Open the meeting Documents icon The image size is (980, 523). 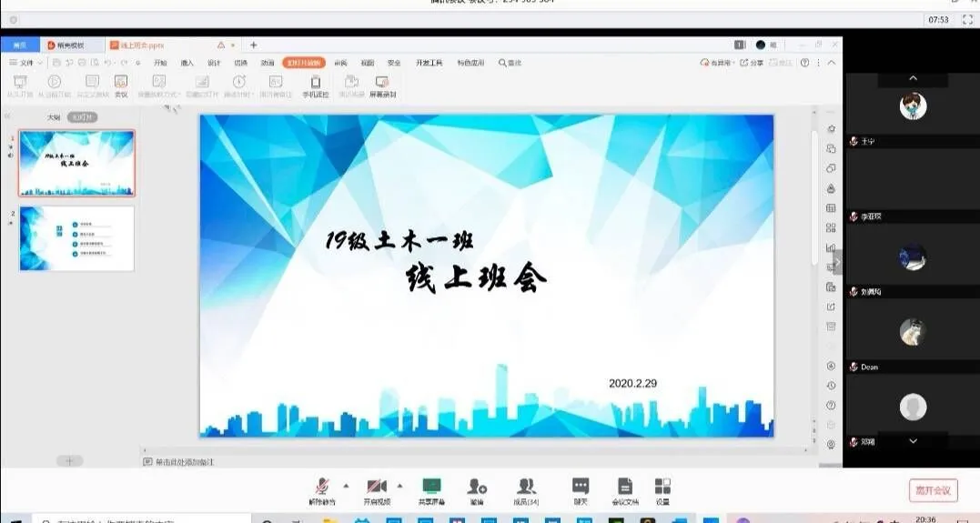click(x=624, y=488)
